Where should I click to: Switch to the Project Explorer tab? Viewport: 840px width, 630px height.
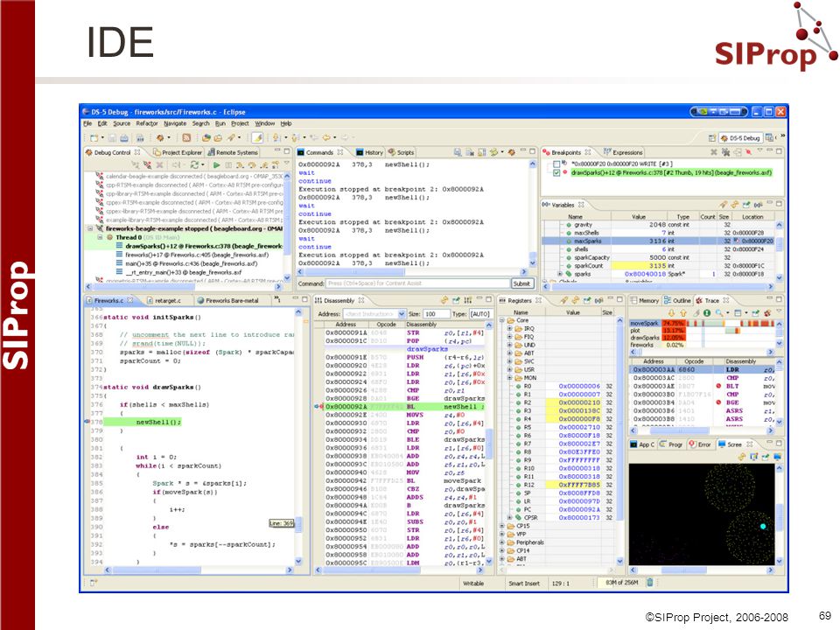pyautogui.click(x=178, y=152)
